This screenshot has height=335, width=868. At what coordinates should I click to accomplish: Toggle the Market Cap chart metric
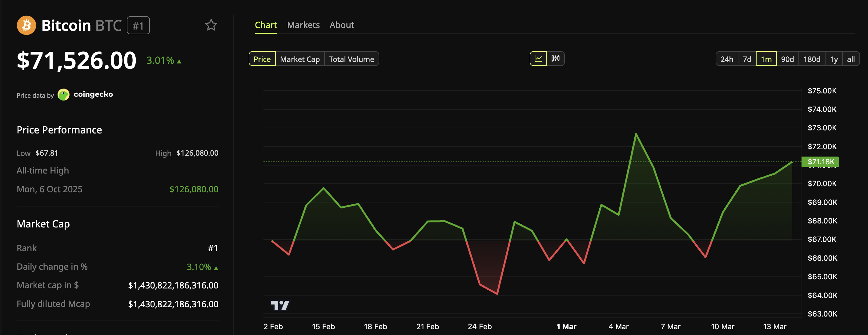(299, 58)
